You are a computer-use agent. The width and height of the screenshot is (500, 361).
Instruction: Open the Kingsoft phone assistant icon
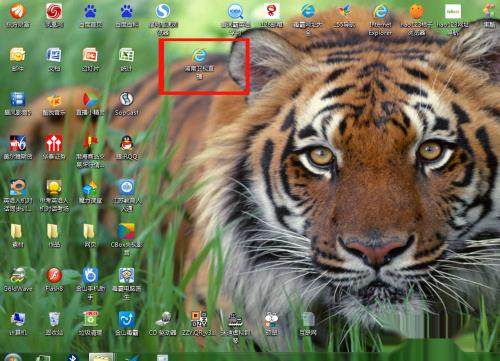pyautogui.click(x=90, y=275)
